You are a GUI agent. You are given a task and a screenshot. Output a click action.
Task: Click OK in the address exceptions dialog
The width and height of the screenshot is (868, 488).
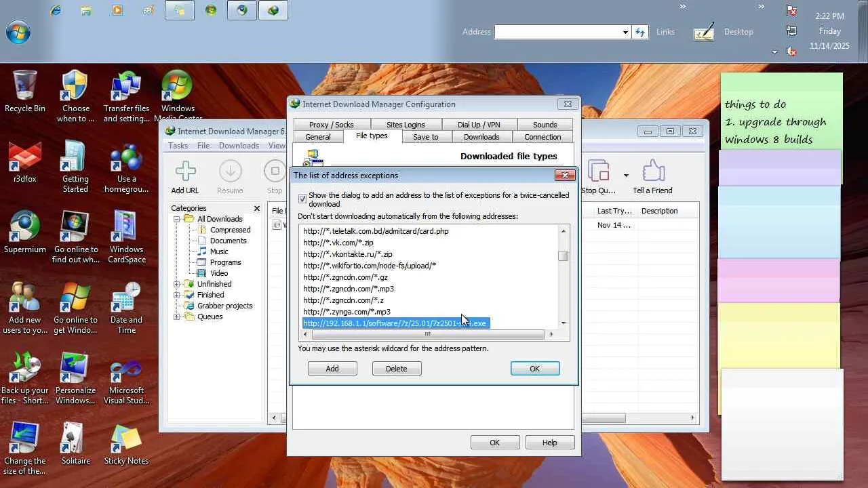[535, 369]
